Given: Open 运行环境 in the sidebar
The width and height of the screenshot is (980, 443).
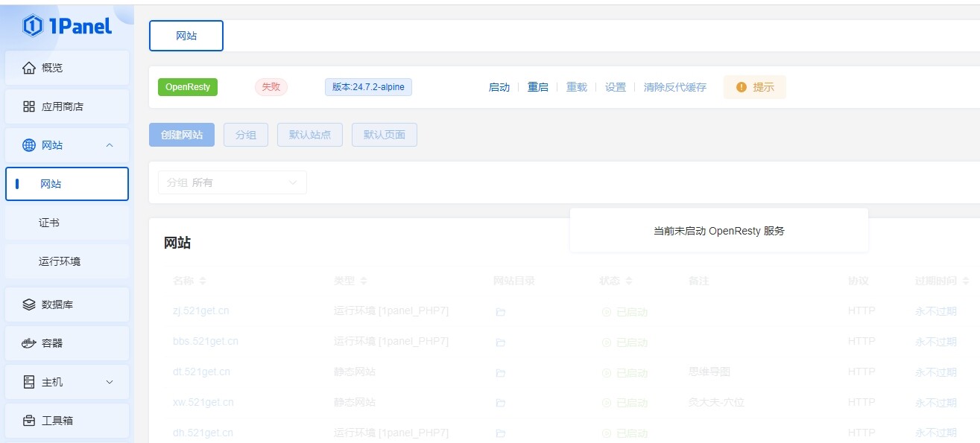Looking at the screenshot, I should point(67,261).
